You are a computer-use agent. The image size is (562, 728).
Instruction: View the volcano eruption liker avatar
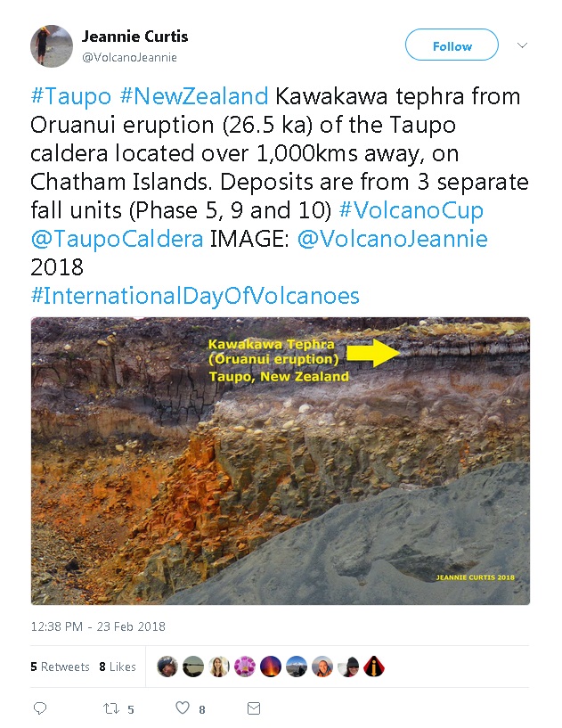(271, 667)
